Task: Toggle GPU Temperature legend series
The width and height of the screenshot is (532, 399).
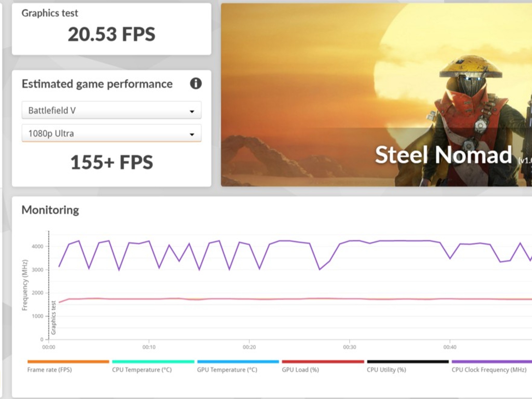Action: [x=227, y=370]
